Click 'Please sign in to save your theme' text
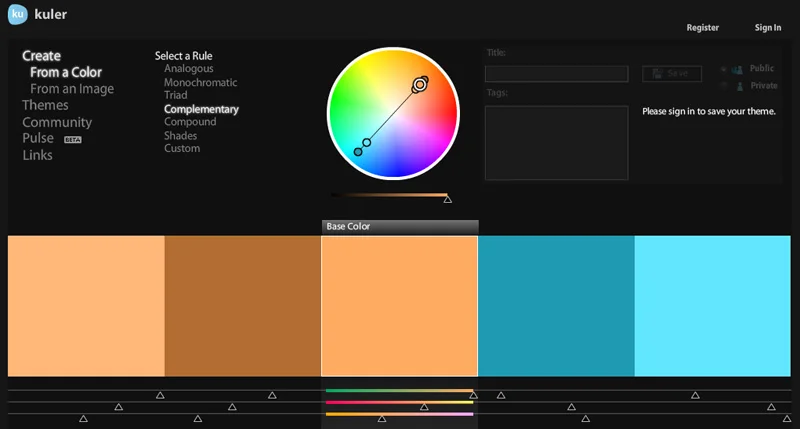The height and width of the screenshot is (429, 800). click(x=709, y=111)
